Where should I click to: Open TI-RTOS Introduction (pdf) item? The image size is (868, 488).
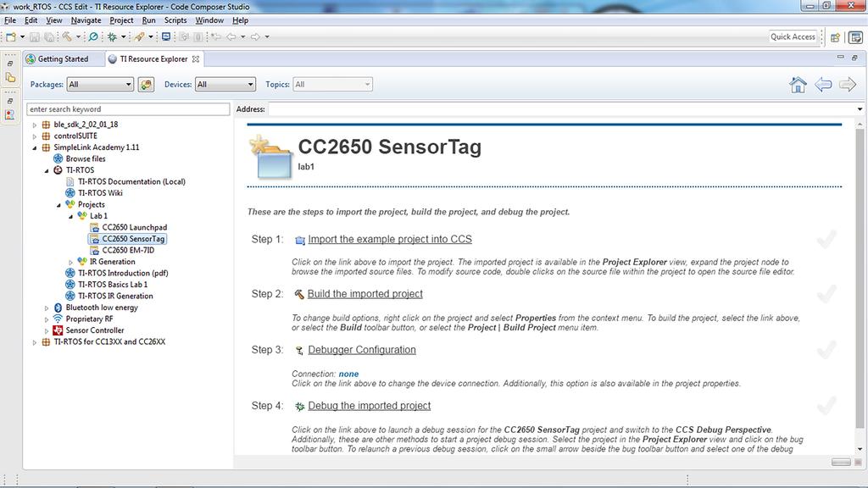(123, 274)
